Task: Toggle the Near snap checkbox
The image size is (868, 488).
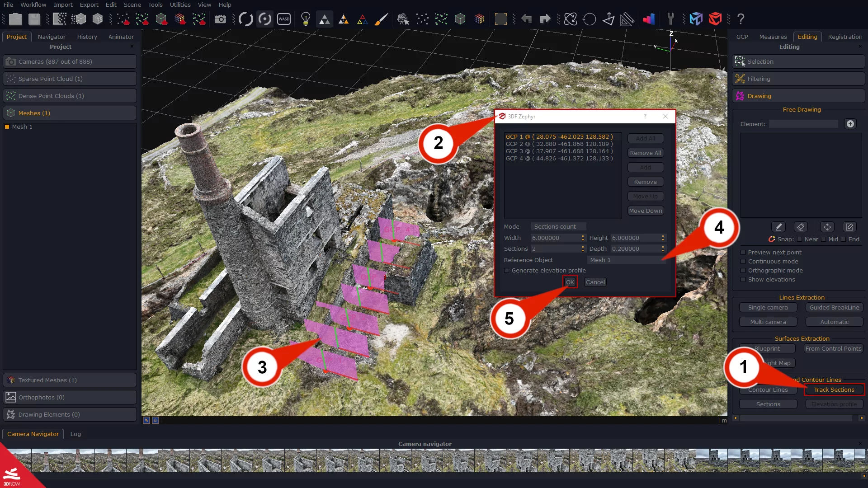Action: pos(799,239)
